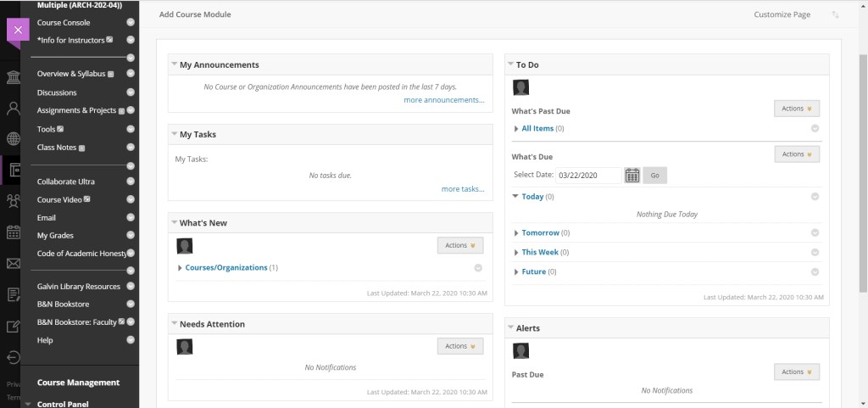Click the Select Date input field
The width and height of the screenshot is (868, 408).
tap(588, 176)
